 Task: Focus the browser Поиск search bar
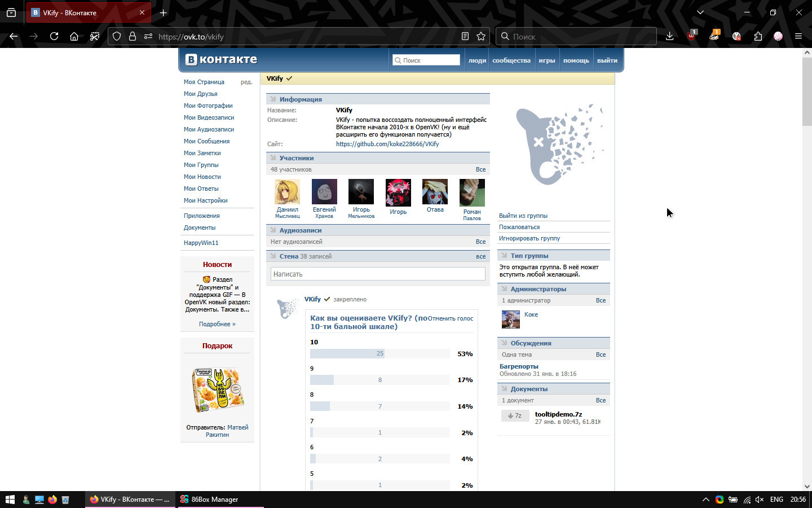point(576,37)
